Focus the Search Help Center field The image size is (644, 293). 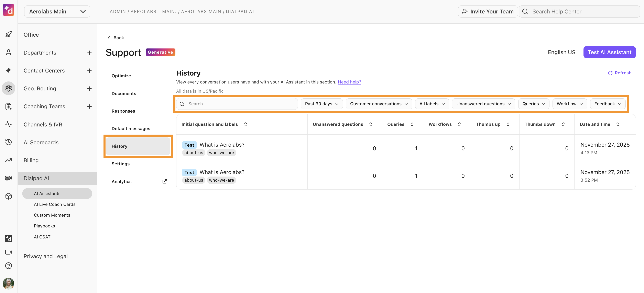pyautogui.click(x=579, y=11)
